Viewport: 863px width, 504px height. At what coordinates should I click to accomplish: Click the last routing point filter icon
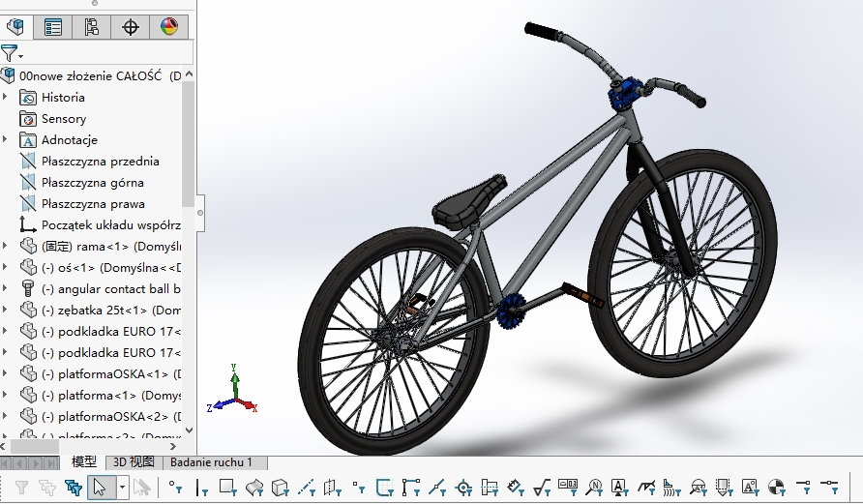point(829,487)
